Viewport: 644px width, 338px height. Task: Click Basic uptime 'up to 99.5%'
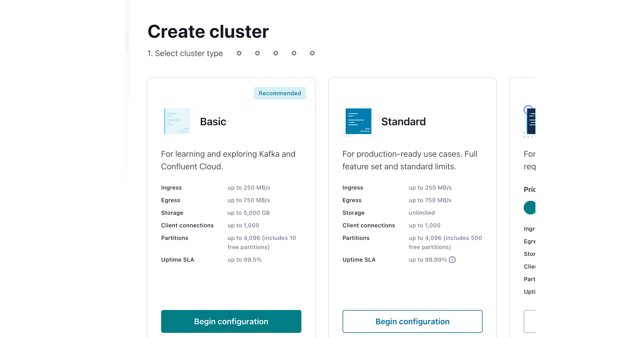[245, 260]
